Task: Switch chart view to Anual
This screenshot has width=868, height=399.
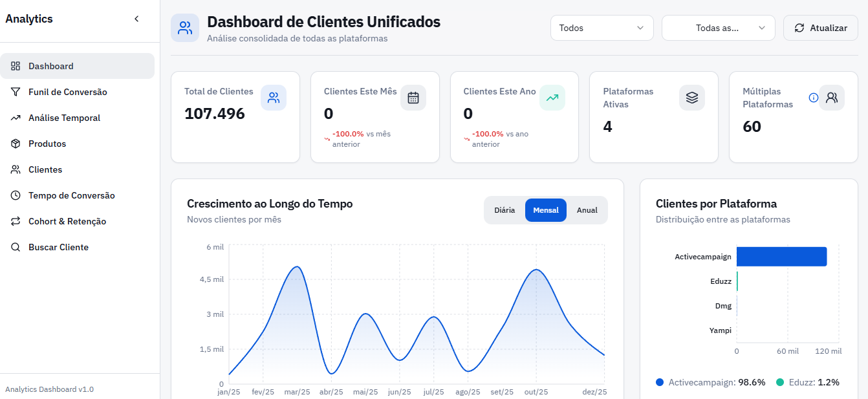Action: pyautogui.click(x=587, y=210)
